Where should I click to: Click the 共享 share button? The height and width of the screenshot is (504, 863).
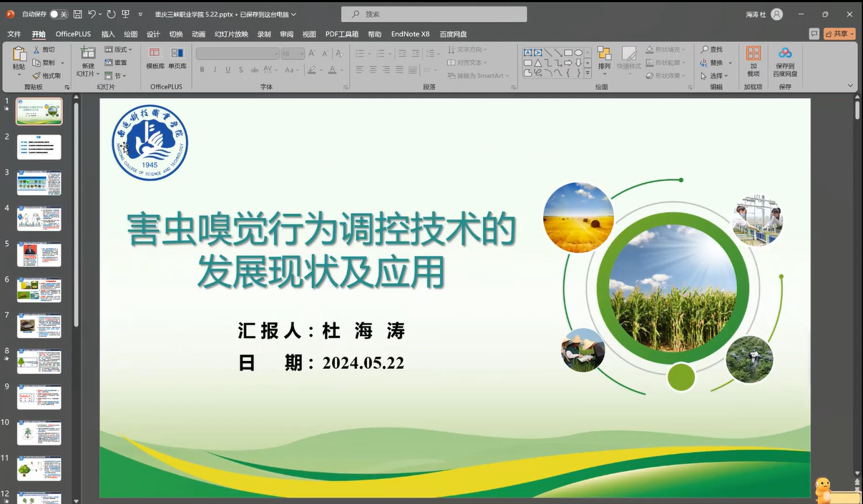pos(839,34)
